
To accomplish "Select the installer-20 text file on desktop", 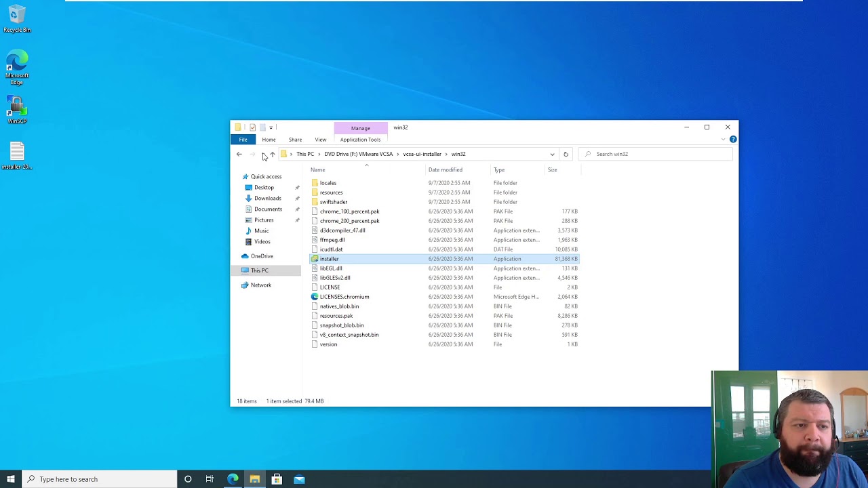I will pos(17,156).
